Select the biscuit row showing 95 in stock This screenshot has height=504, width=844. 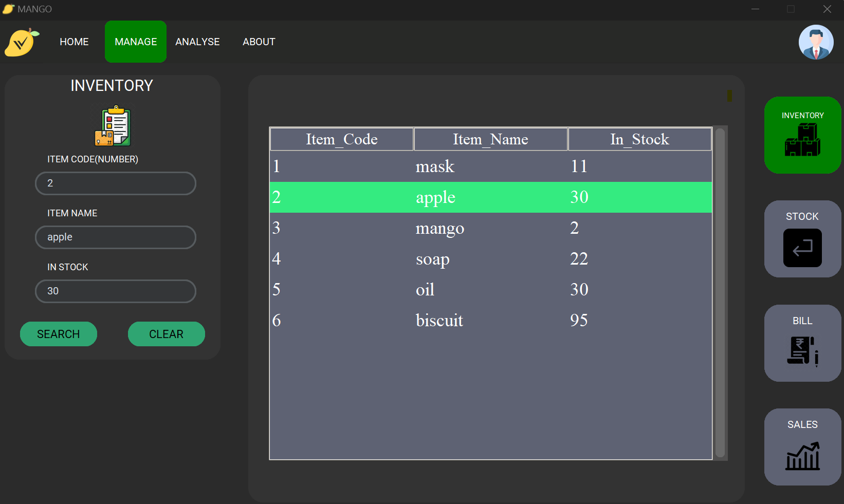tap(439, 320)
